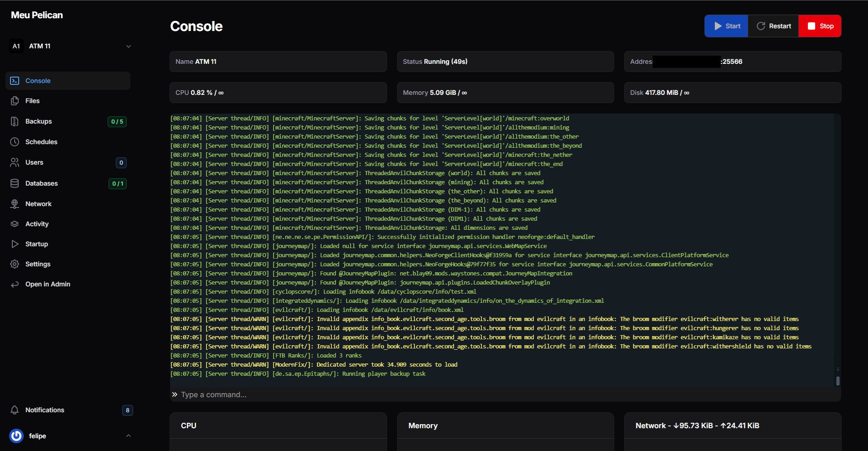This screenshot has width=868, height=451.
Task: Open the Network settings page
Action: [x=68, y=204]
